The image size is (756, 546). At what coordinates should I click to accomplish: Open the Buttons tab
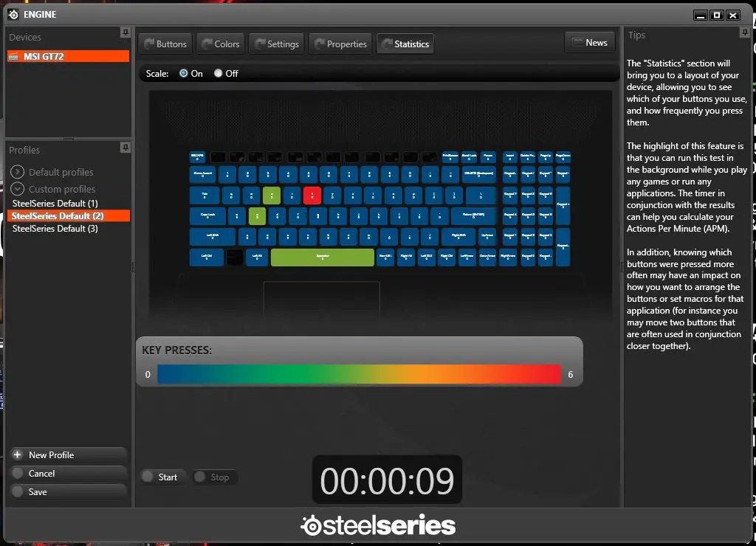(165, 44)
